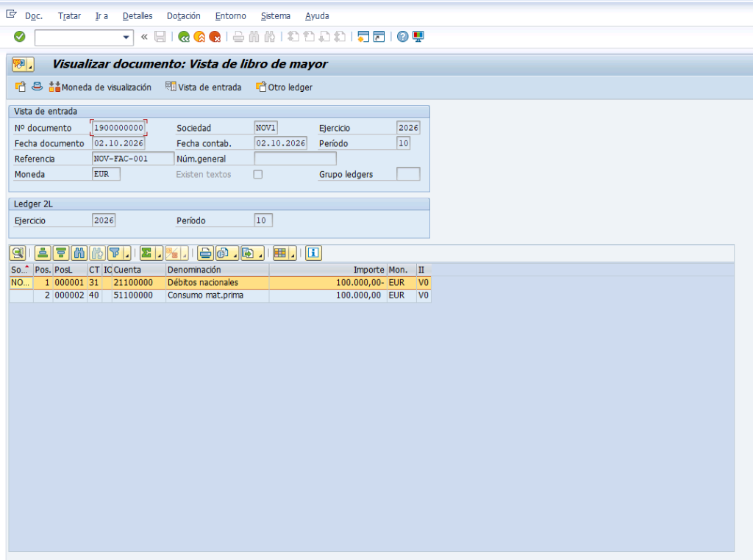Click the Vista de entrada button
The height and width of the screenshot is (560, 753).
click(204, 87)
